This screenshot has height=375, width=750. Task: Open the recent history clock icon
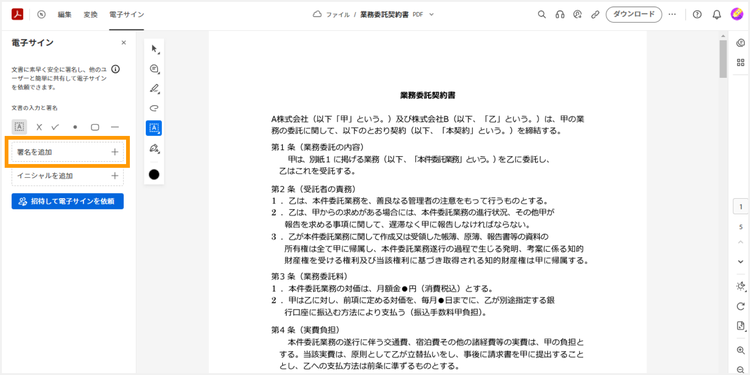click(x=42, y=14)
